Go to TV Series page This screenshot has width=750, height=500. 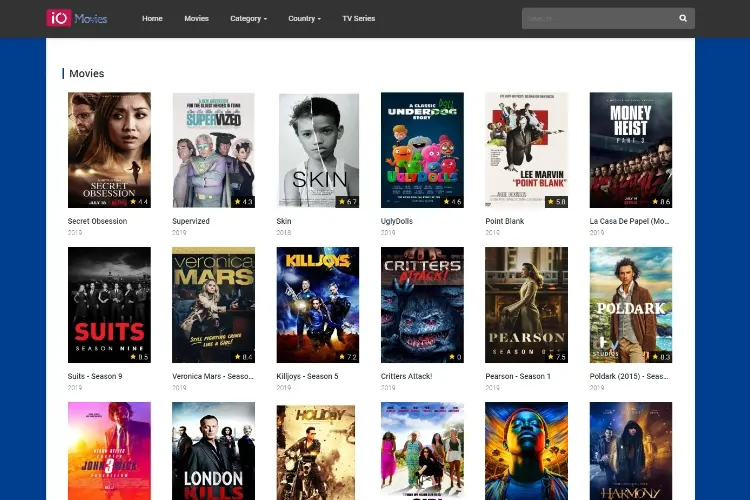pyautogui.click(x=358, y=18)
